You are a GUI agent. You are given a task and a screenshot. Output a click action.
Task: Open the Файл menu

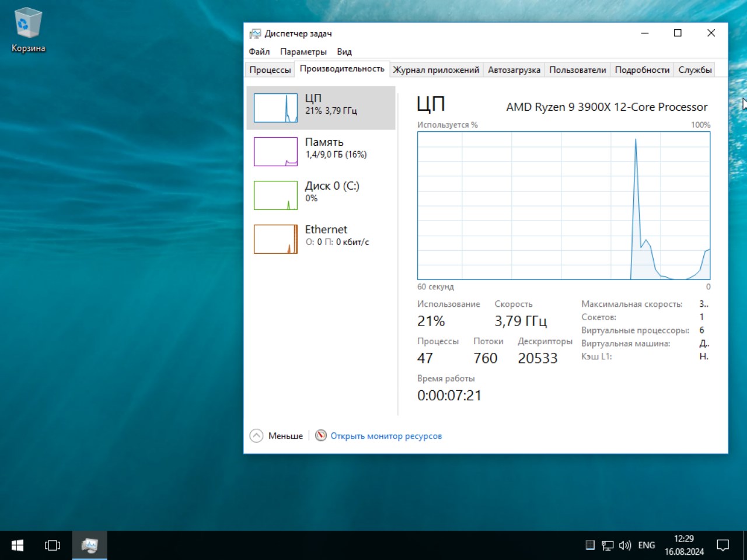tap(259, 52)
